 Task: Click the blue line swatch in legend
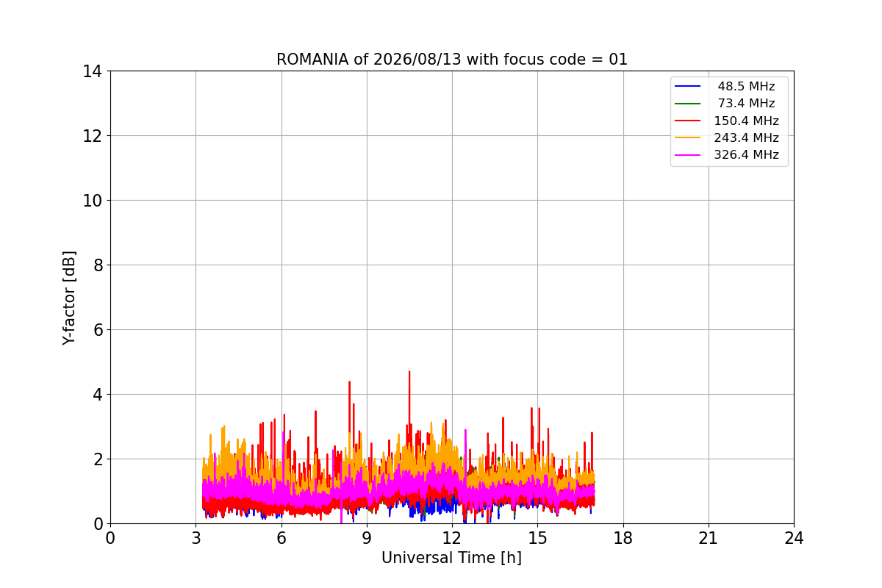[688, 87]
